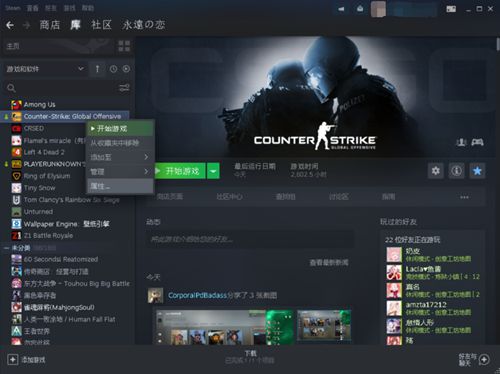
Task: Open the announcements megaphone icon
Action: (341, 9)
